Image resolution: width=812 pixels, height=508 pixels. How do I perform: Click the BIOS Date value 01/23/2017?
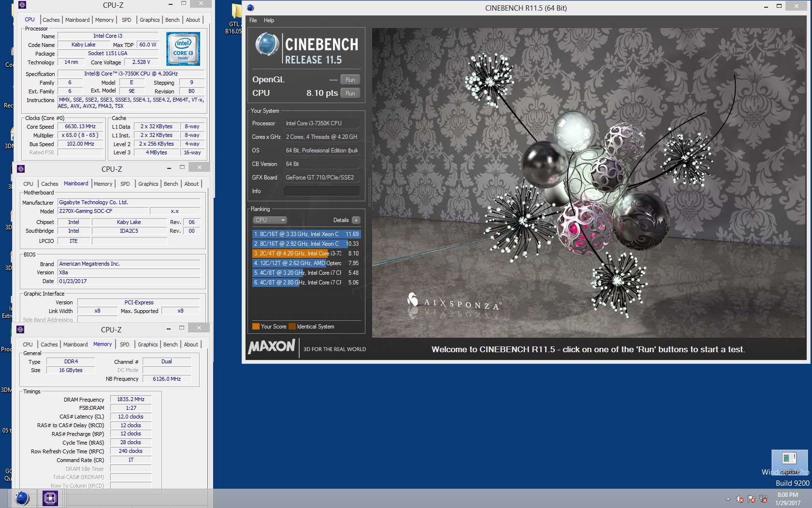(129, 282)
